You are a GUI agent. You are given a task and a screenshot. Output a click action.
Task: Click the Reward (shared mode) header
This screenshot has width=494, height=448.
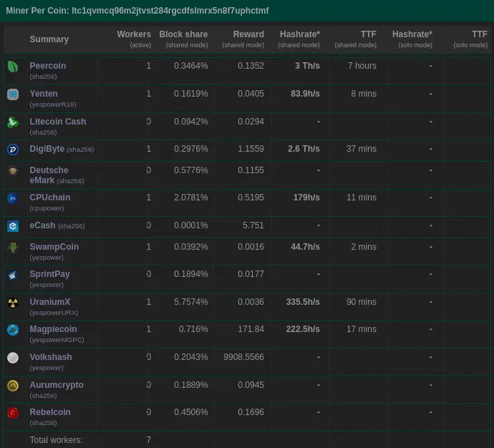pos(243,39)
